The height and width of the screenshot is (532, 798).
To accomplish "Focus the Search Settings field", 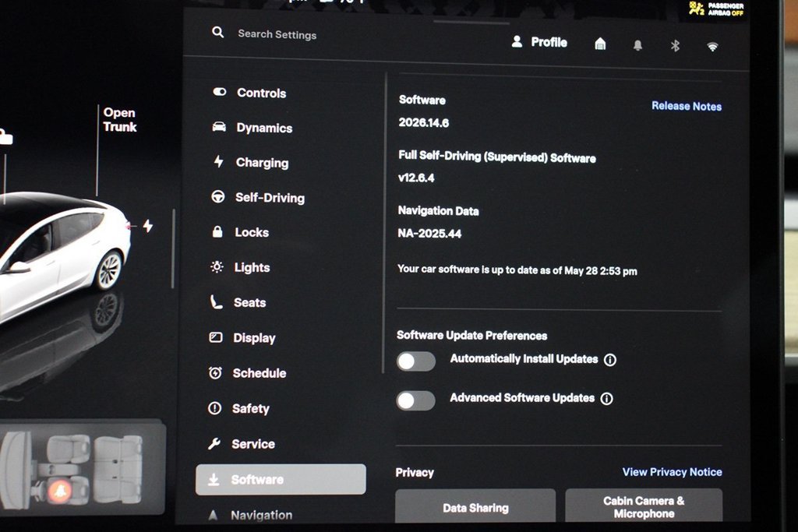I will coord(277,34).
